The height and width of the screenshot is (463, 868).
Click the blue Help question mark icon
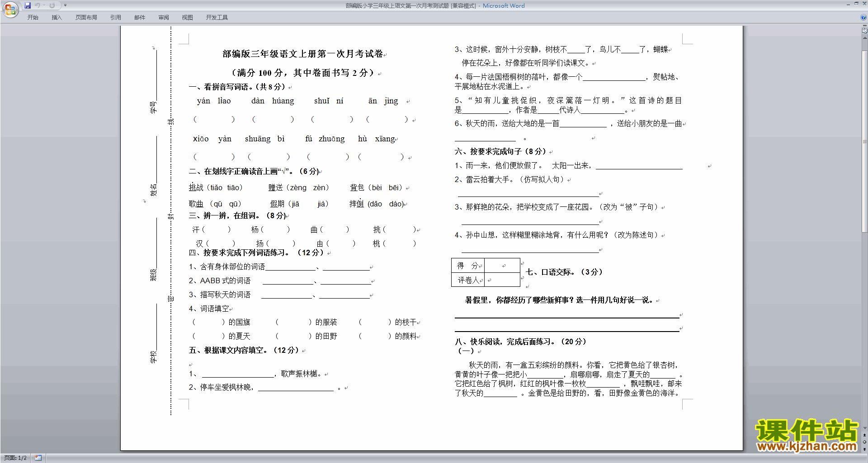coord(863,17)
